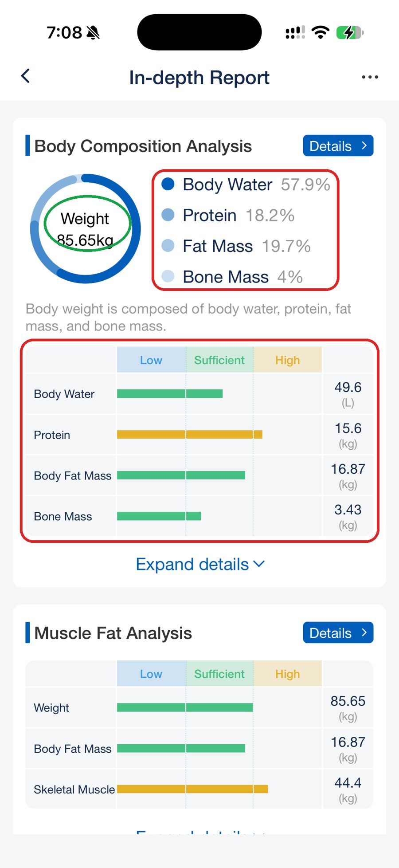Tap the Skeletal Muscle bar

click(x=192, y=789)
